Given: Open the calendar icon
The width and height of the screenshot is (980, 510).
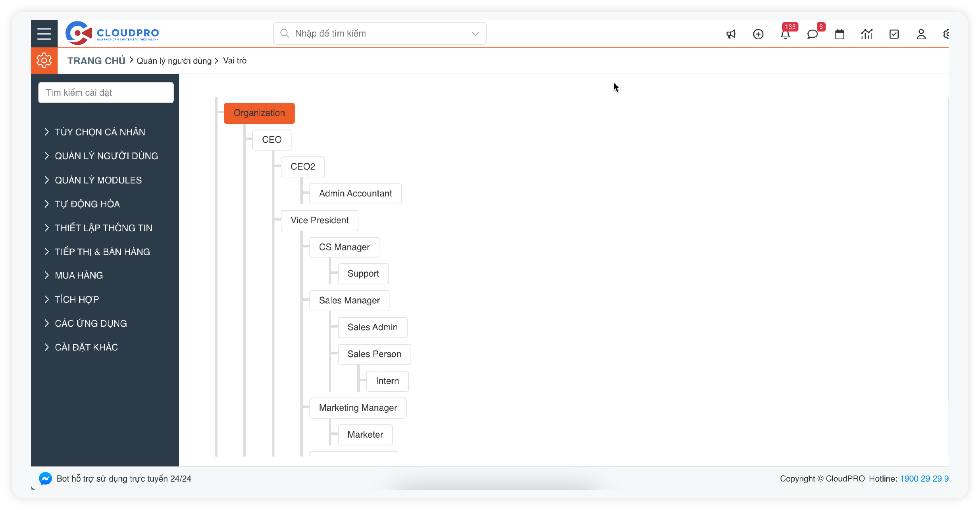Looking at the screenshot, I should tap(840, 34).
